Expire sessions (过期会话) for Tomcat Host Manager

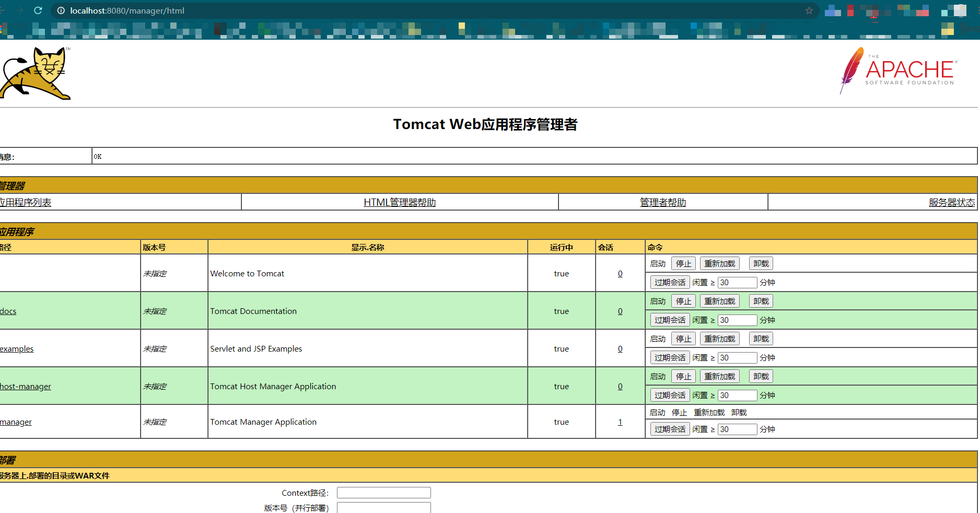[670, 395]
